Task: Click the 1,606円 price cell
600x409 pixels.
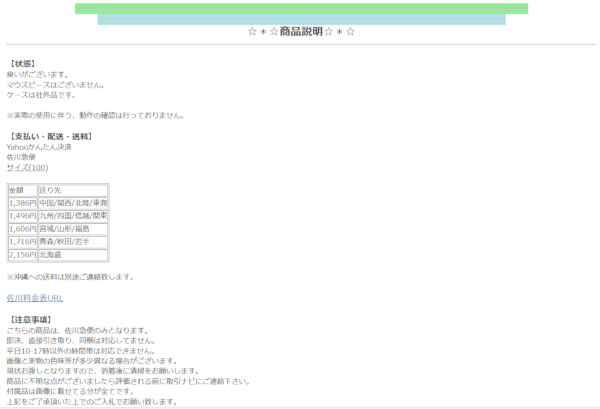Action: (x=22, y=229)
